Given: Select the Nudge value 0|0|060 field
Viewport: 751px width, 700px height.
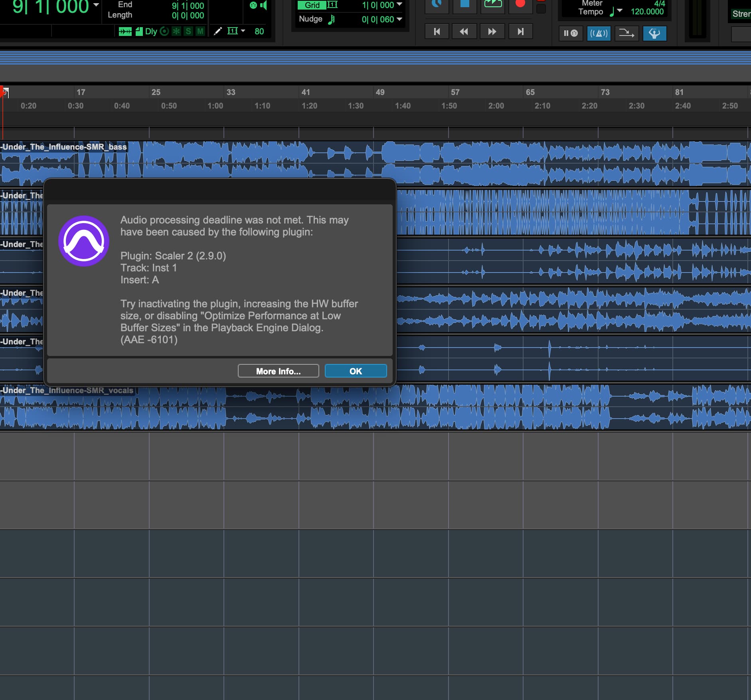Looking at the screenshot, I should pyautogui.click(x=378, y=19).
